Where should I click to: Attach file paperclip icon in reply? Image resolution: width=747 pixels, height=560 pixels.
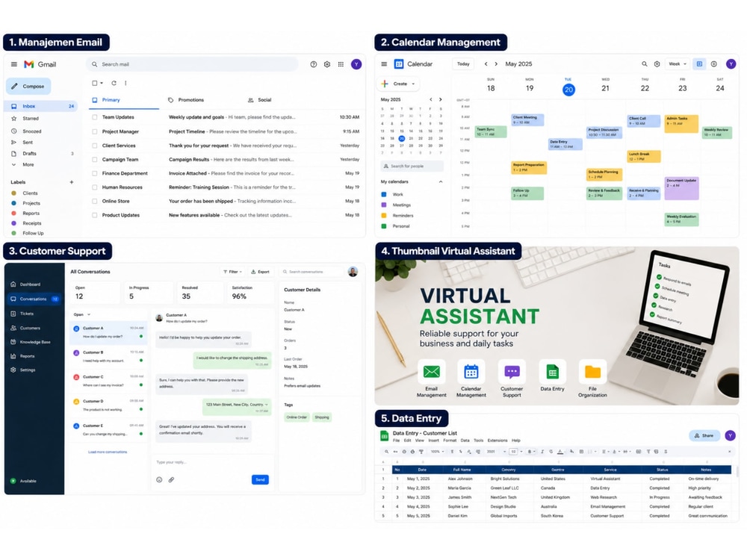[171, 480]
